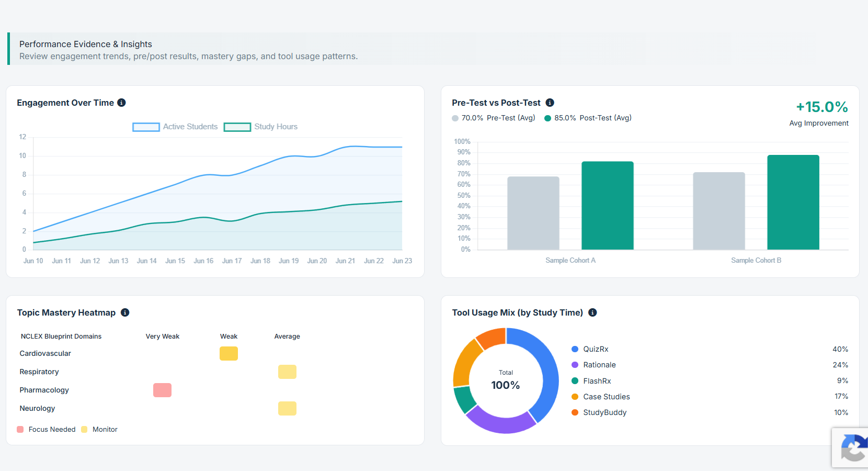Click the StudyBuddy orange legend dot
The height and width of the screenshot is (471, 868).
pyautogui.click(x=575, y=412)
